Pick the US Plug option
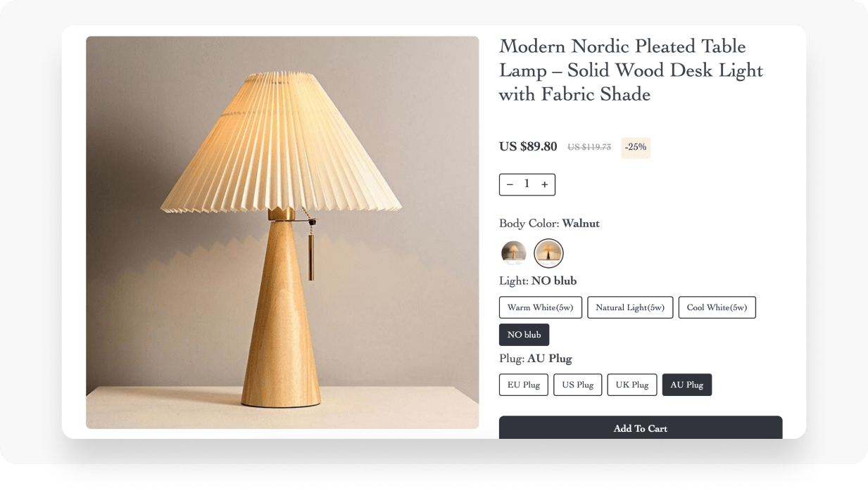The image size is (868, 493). [x=577, y=385]
